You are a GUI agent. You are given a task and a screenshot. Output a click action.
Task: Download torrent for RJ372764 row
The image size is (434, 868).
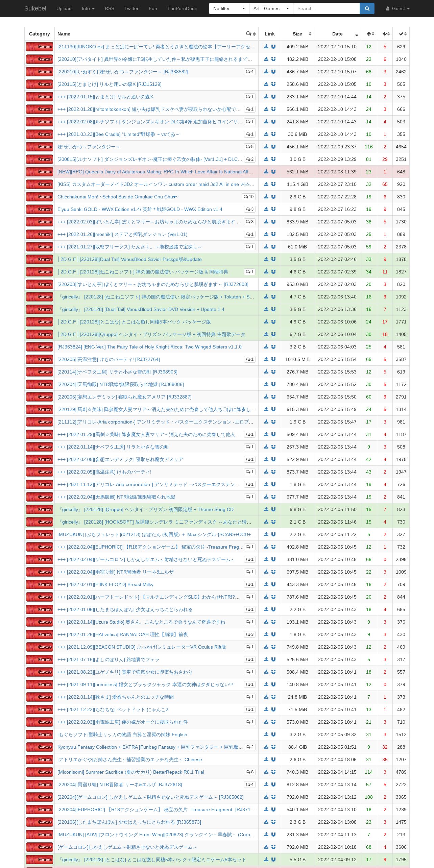(266, 359)
